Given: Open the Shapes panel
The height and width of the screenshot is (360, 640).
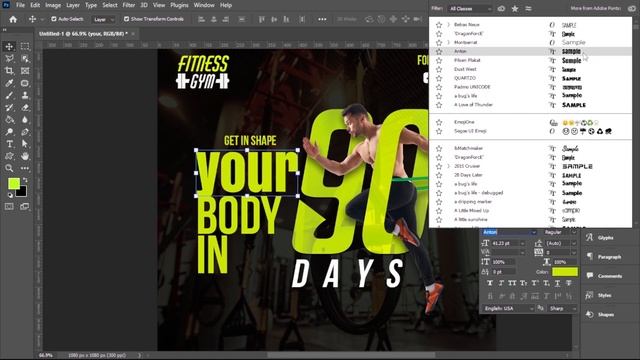Looking at the screenshot, I should pyautogui.click(x=605, y=314).
